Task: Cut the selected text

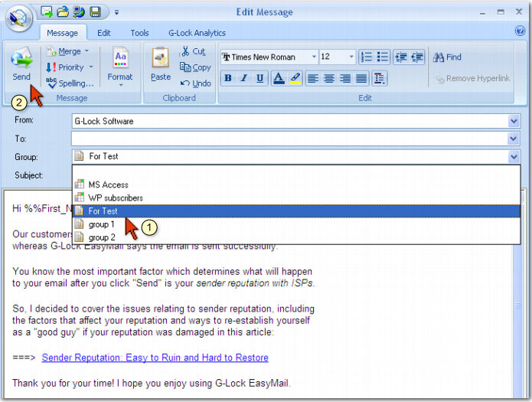Action: [194, 51]
